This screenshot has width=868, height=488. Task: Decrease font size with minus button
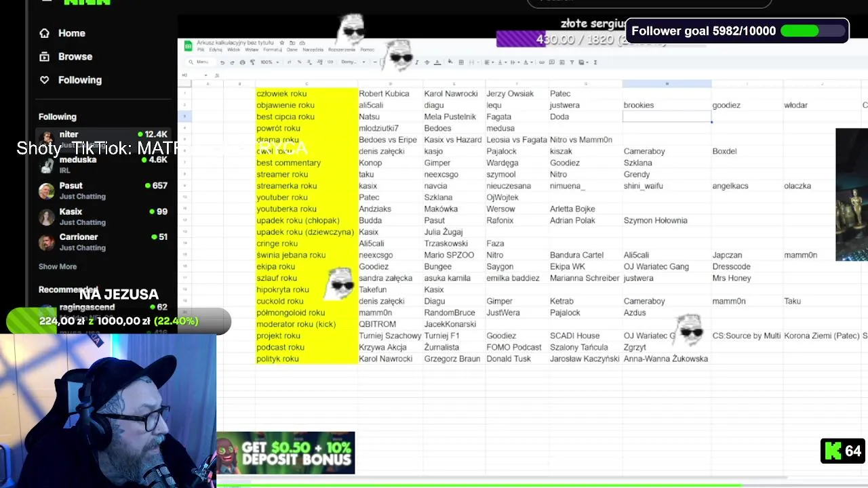(x=375, y=62)
